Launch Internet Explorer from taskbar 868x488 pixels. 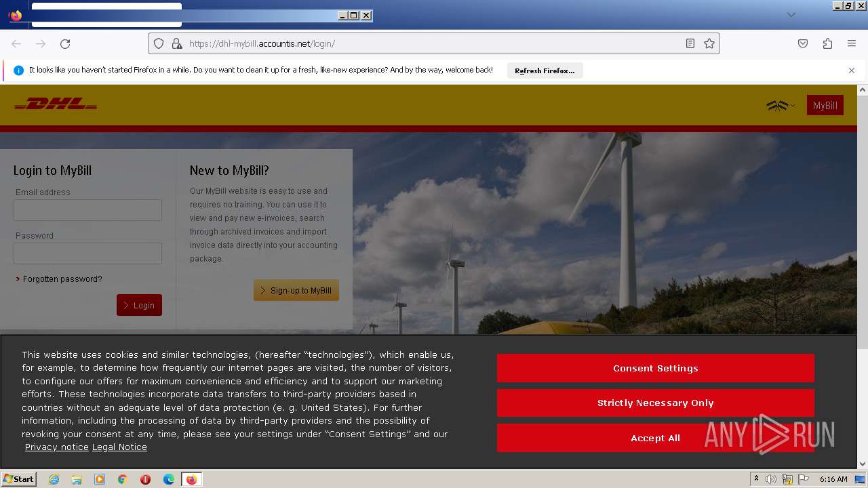click(x=54, y=479)
